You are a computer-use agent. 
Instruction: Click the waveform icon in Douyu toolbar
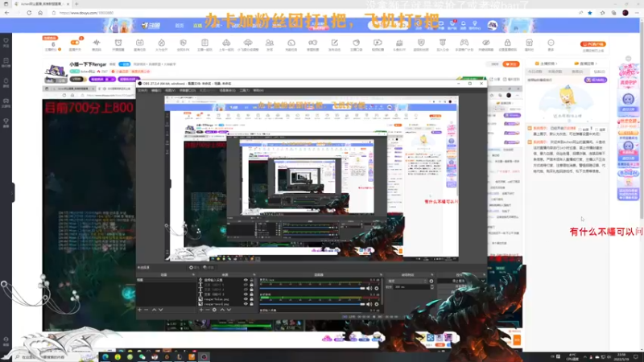(x=97, y=43)
